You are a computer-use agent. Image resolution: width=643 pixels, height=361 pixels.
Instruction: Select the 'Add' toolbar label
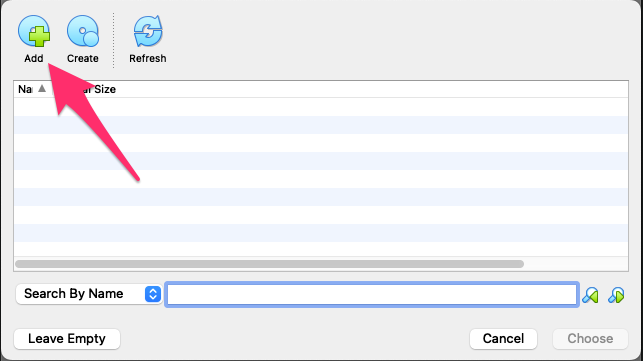(x=34, y=58)
